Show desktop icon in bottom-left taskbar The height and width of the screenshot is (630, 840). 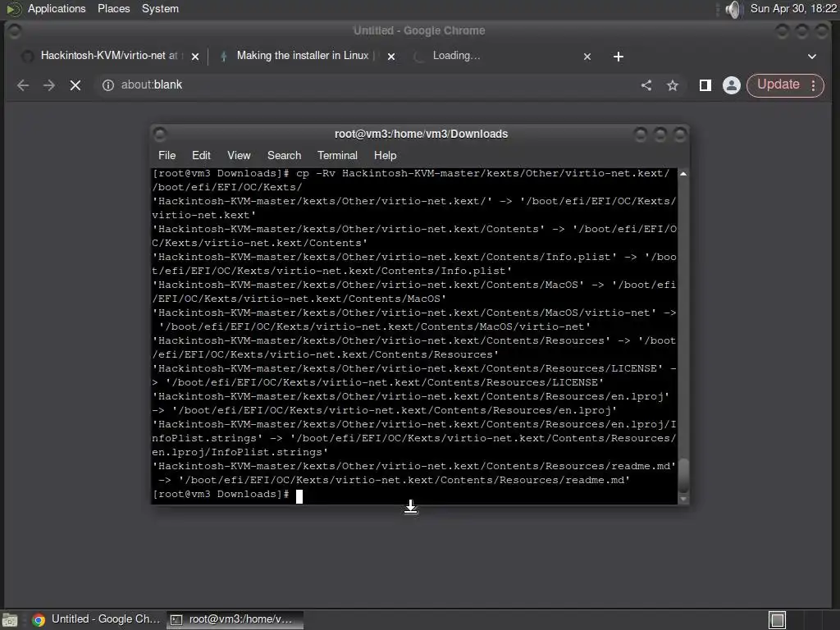[x=10, y=620]
